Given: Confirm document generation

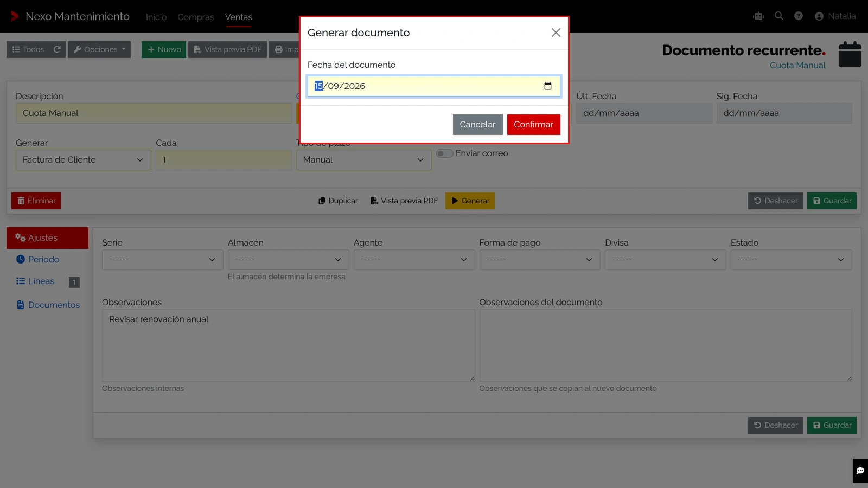Looking at the screenshot, I should 533,125.
